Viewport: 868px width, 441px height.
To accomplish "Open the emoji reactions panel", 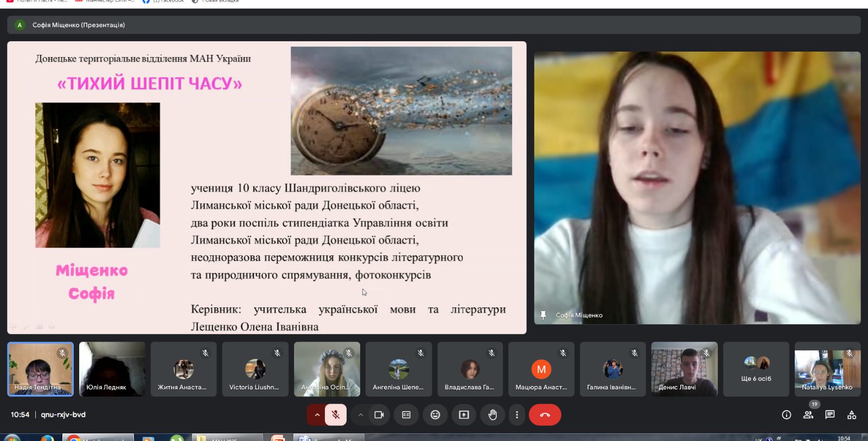I will 435,415.
